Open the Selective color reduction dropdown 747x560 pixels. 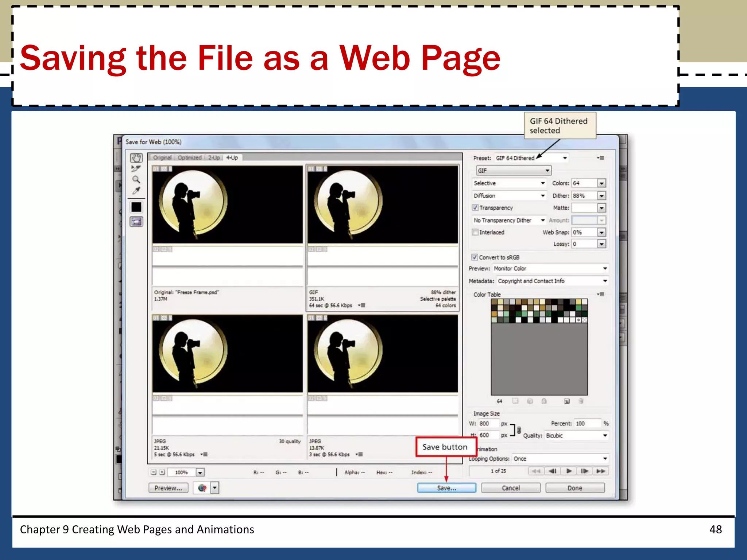510,183
